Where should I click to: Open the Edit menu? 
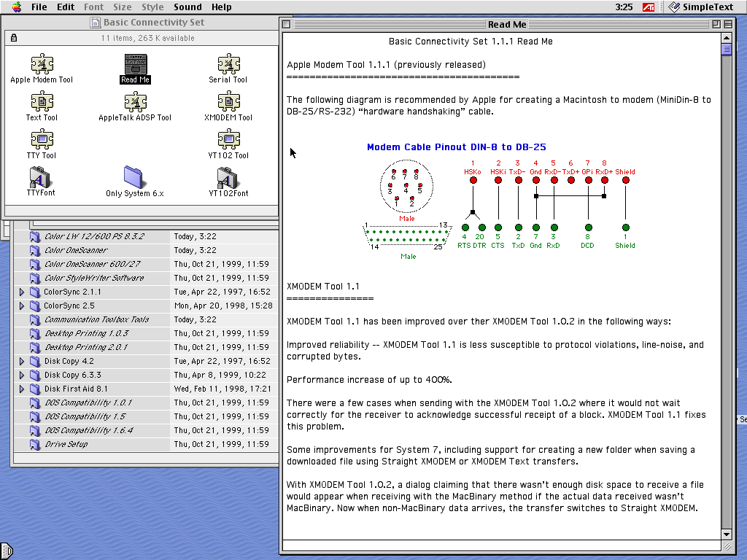click(66, 7)
